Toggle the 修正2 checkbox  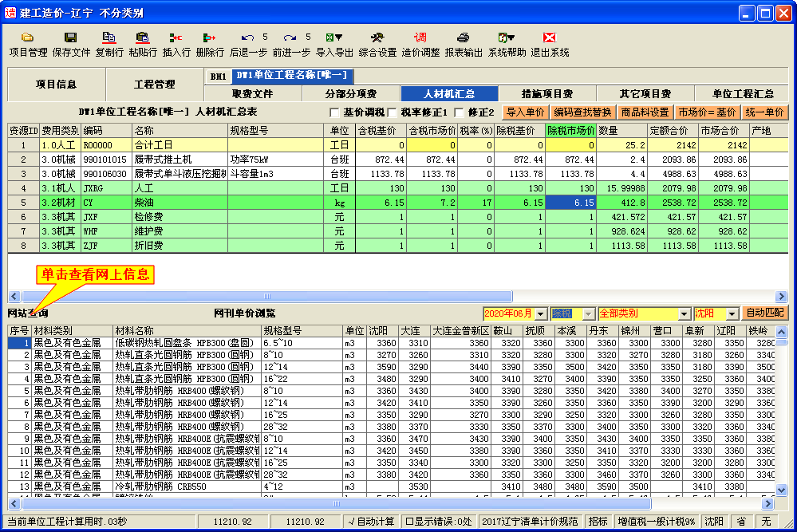click(459, 112)
